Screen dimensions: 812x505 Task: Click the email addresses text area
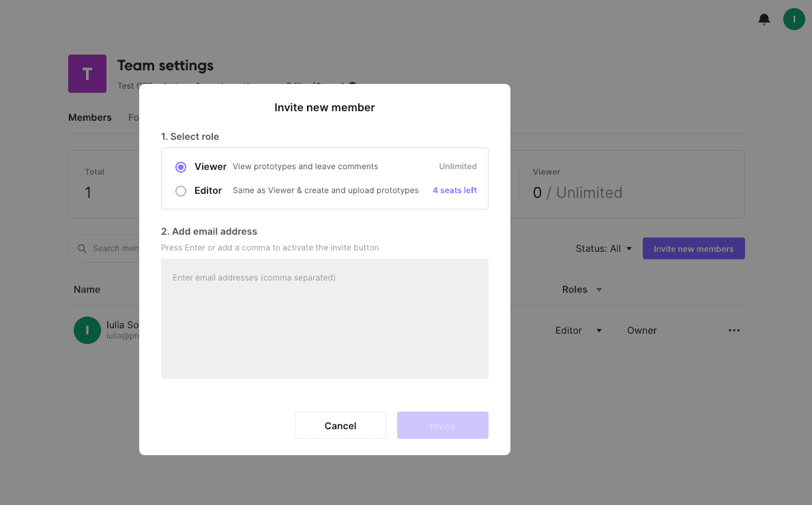324,318
